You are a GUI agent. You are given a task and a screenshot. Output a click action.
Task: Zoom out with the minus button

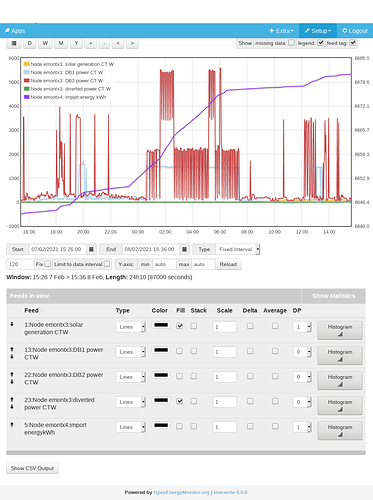[104, 43]
